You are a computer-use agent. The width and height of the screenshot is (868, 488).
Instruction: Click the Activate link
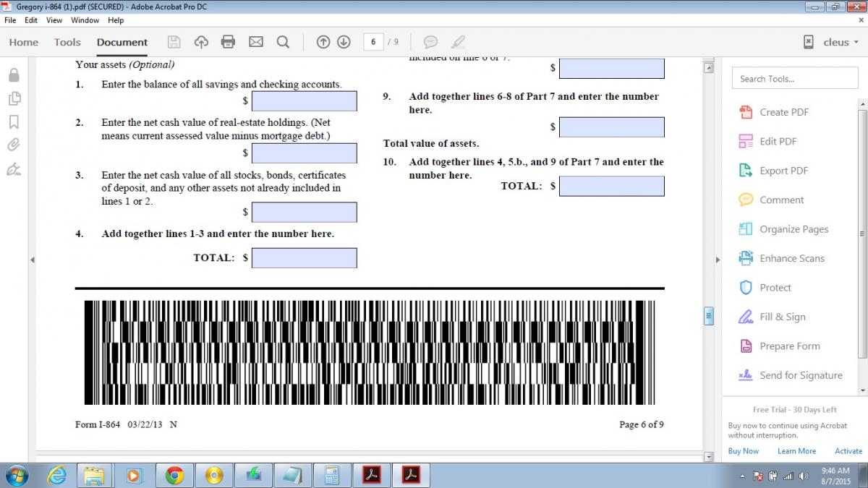pyautogui.click(x=848, y=451)
